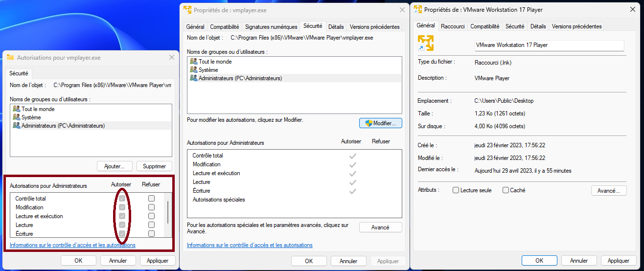644x271 pixels.
Task: Select Tout le monde in the Autorisations dialog list
Action: (x=38, y=109)
